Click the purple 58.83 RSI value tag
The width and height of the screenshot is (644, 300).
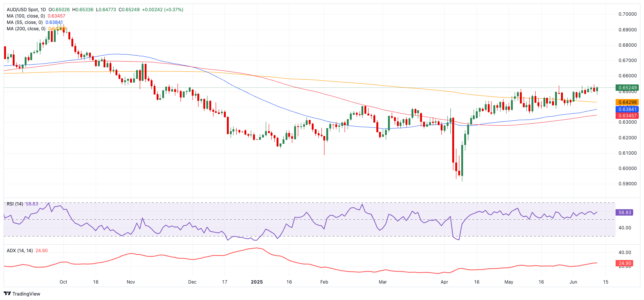coord(625,212)
